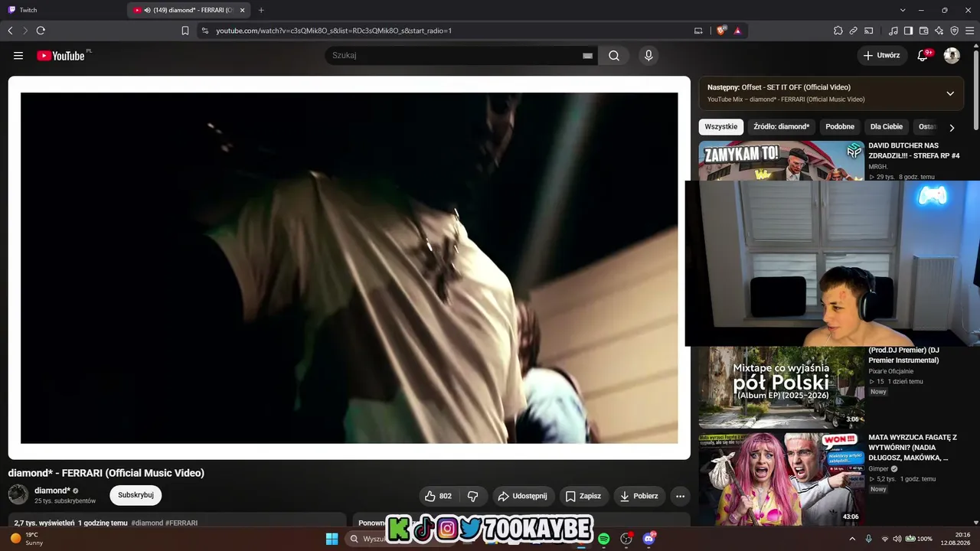Expand the YouTube Mix playlist panel
This screenshot has width=980, height=551.
[x=950, y=93]
